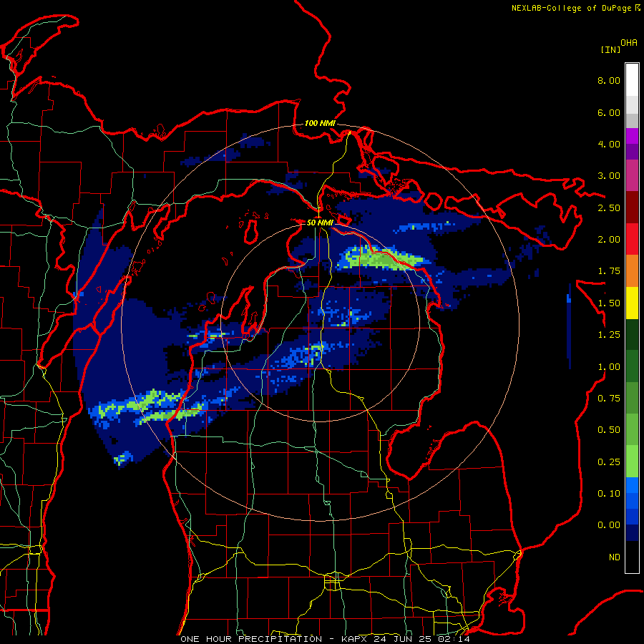This screenshot has height=644, width=644.
Task: Select the white swatch on the color scale
Action: coord(632,80)
